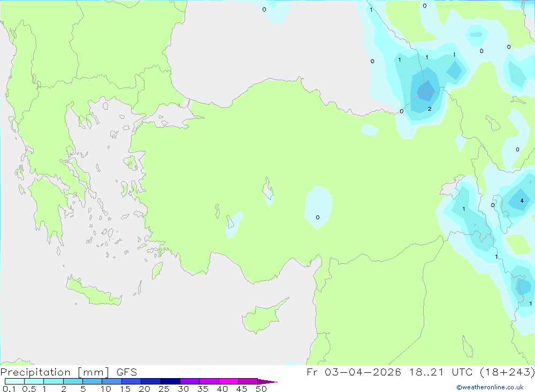Select the 2–5 mm legend color swatch
This screenshot has width=535, height=392.
pos(73,381)
